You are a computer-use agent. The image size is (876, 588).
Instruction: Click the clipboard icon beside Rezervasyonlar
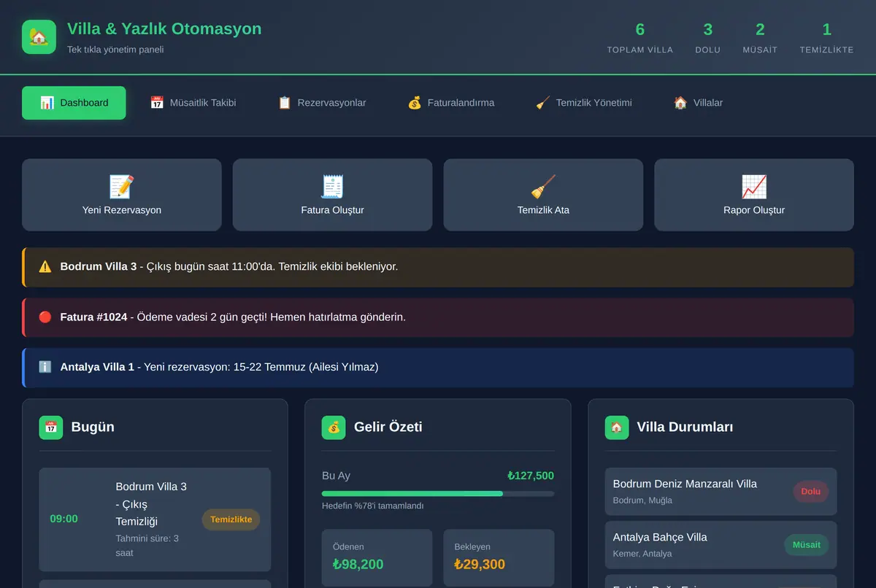tap(285, 103)
